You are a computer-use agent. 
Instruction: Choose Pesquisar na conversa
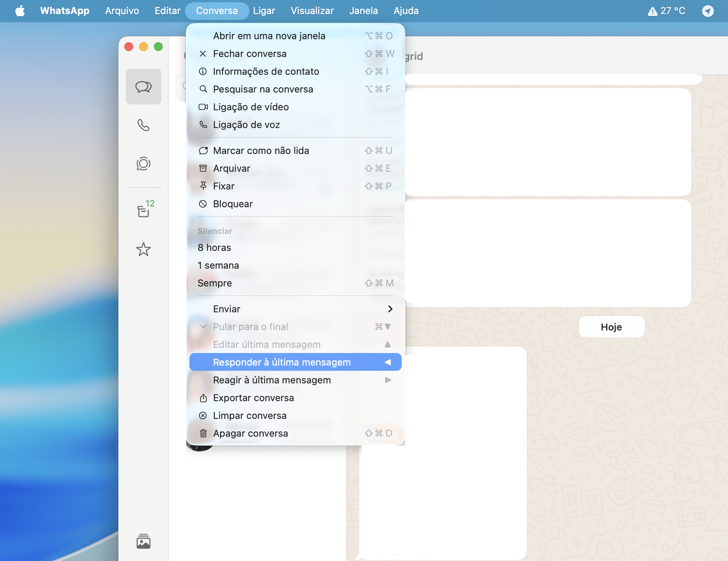[263, 89]
